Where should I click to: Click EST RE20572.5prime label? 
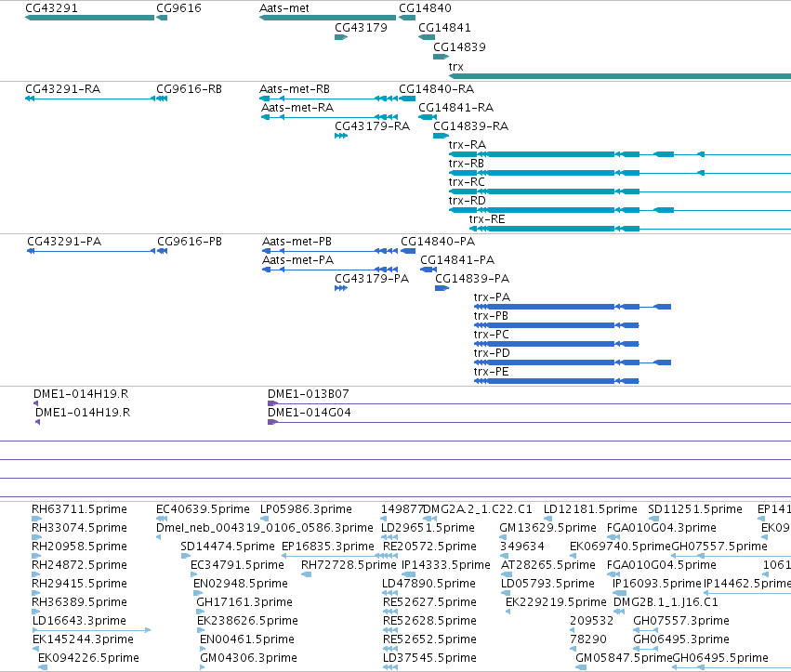click(429, 547)
